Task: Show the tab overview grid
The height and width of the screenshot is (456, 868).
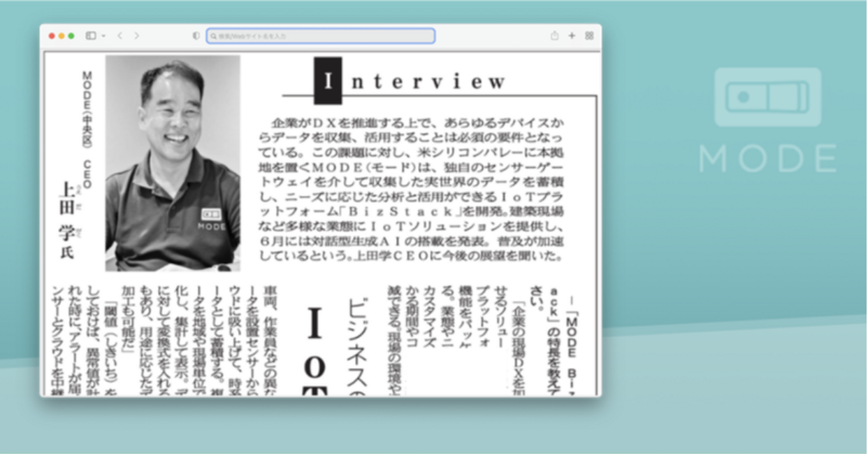Action: click(589, 36)
